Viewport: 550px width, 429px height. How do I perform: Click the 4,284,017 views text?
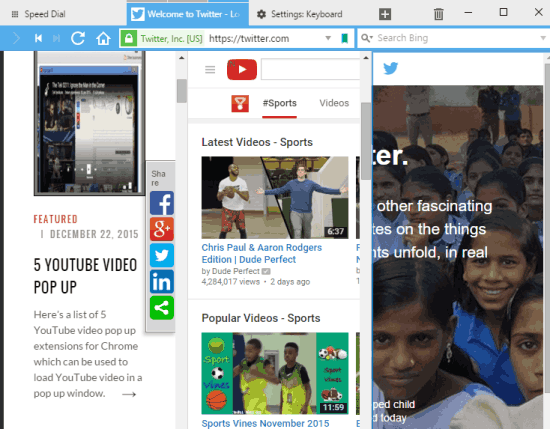[230, 282]
